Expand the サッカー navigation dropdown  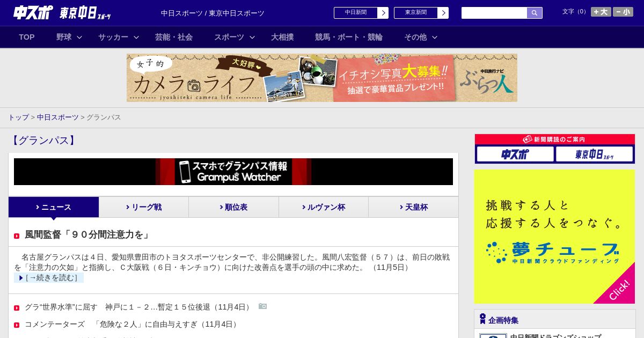(x=119, y=37)
